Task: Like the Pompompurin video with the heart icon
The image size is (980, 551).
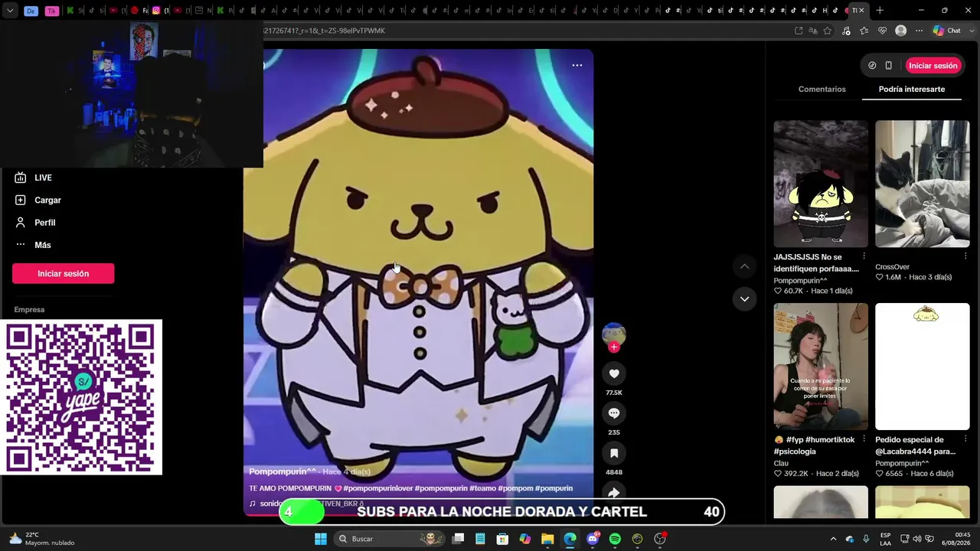Action: pos(614,373)
